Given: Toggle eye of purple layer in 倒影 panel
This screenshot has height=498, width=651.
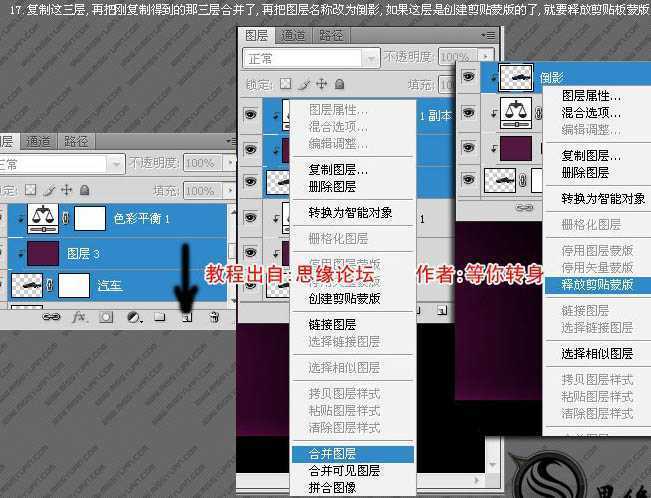Looking at the screenshot, I should [x=469, y=147].
